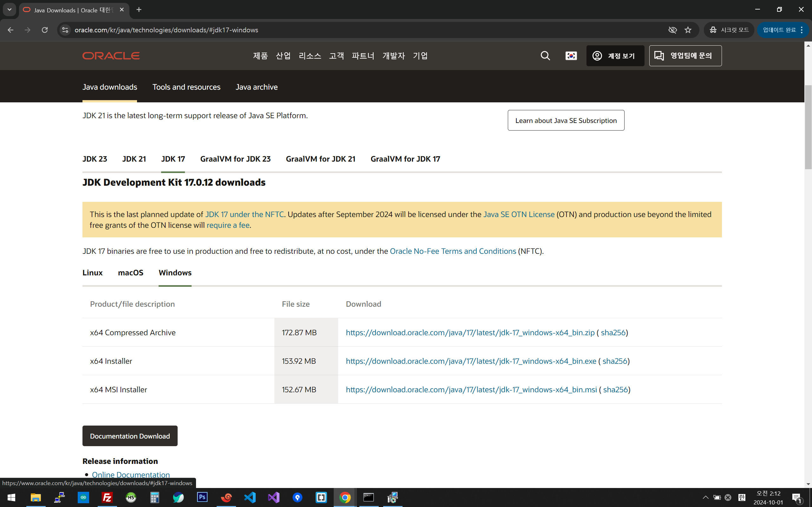Select the Linux platform tab

coord(92,273)
